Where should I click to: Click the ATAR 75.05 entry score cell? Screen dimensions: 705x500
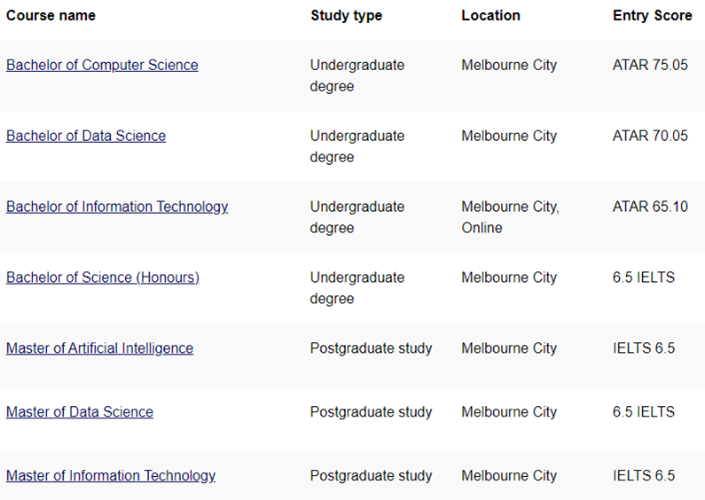[650, 65]
